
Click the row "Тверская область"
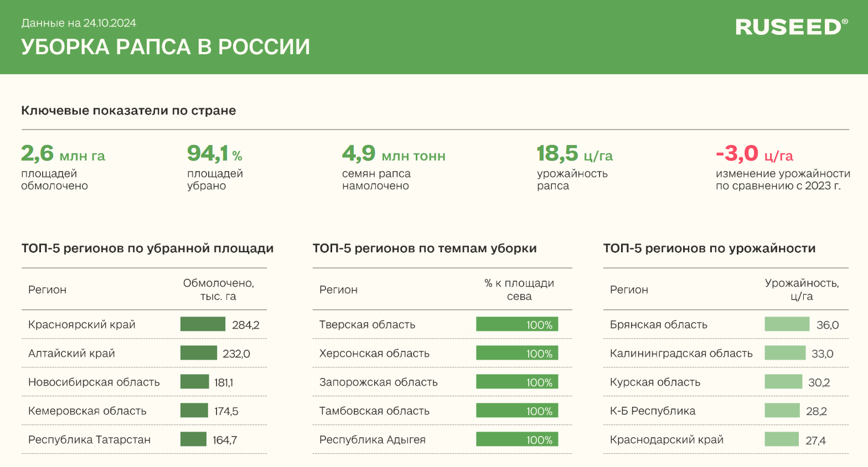[x=442, y=325]
